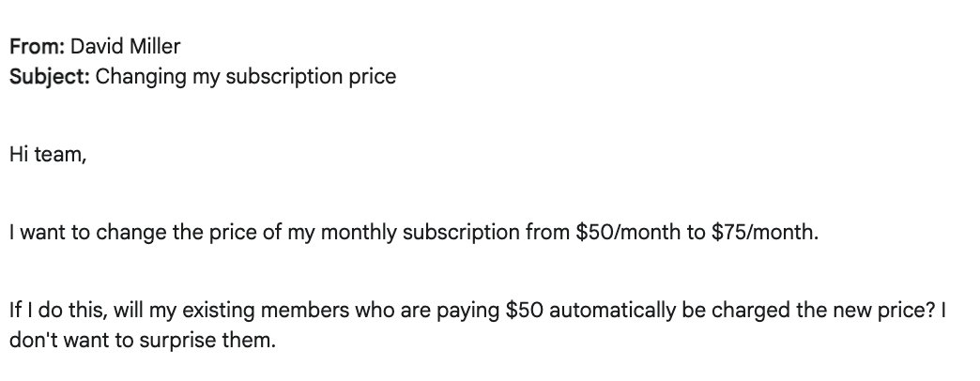Click the greeting Hi team,
Viewport: 980px width, 381px height.
point(48,154)
